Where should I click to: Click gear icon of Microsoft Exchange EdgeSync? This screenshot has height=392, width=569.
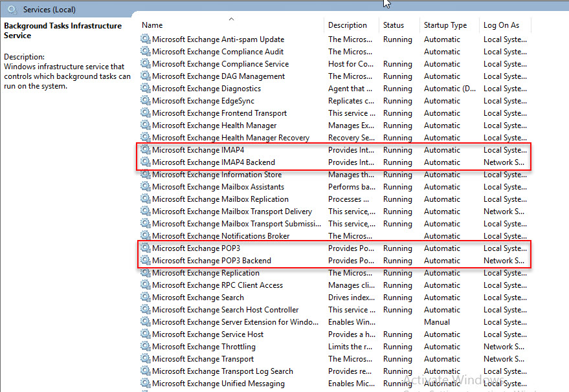click(146, 100)
